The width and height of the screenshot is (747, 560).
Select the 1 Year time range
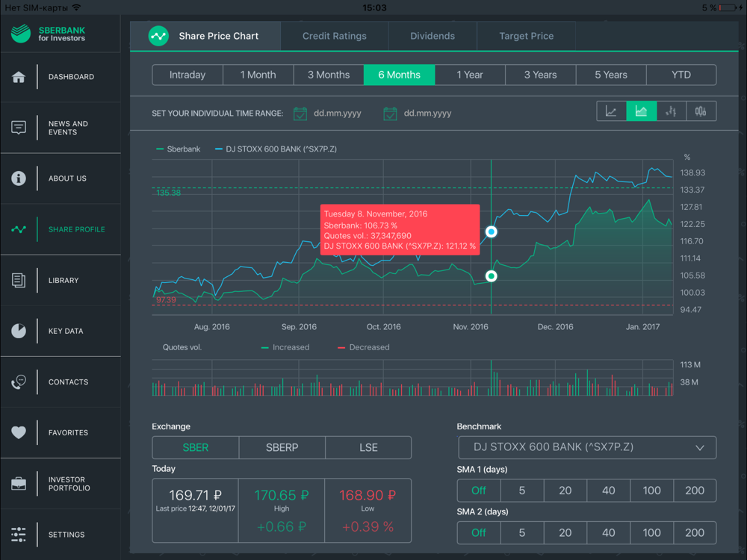[470, 75]
